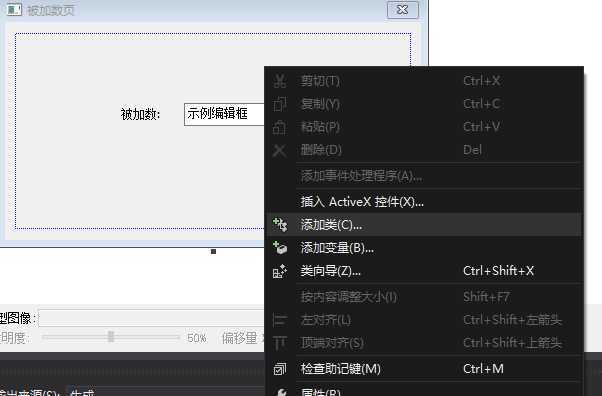Click the Properties wrench icon
Screen dimensions: 602x396
281,392
